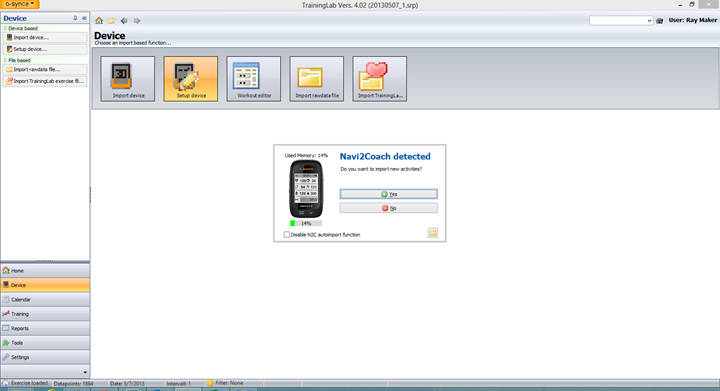The image size is (720, 391).
Task: Select the Setup device tile
Action: 191,79
